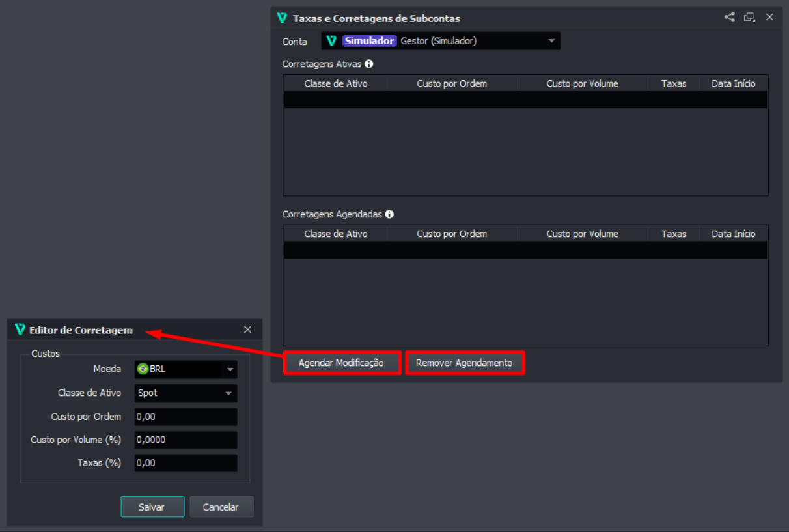Image resolution: width=789 pixels, height=532 pixels.
Task: Expand the Moeda currency dropdown
Action: click(229, 370)
